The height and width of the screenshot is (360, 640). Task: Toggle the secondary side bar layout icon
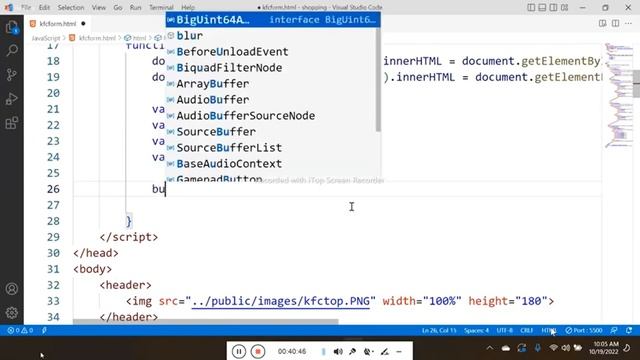coord(553,7)
